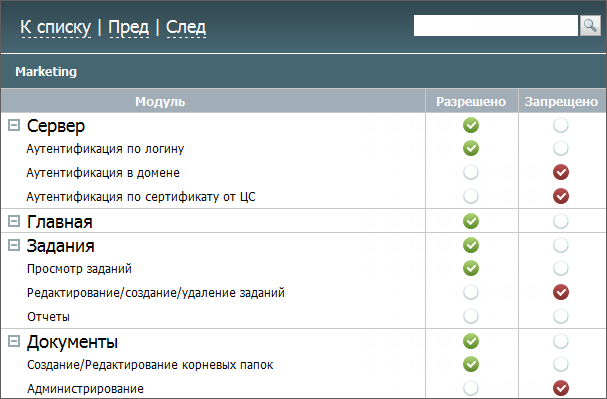Click Создание/Редактирование корневых папок label
This screenshot has width=607, height=399.
pyautogui.click(x=150, y=365)
